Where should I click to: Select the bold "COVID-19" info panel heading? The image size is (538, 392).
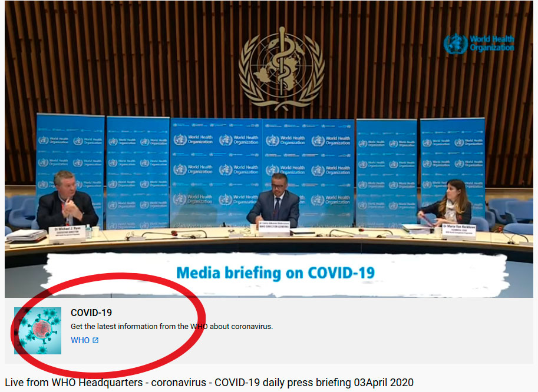click(x=91, y=313)
